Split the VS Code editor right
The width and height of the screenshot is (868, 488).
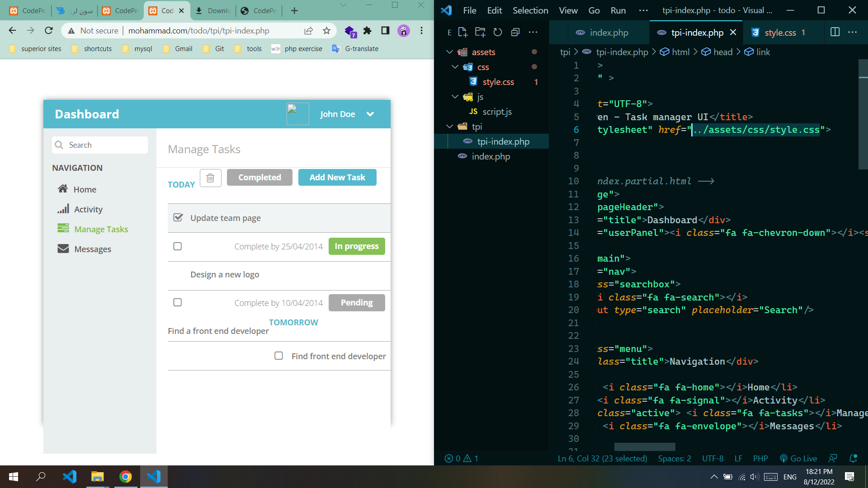click(x=835, y=32)
